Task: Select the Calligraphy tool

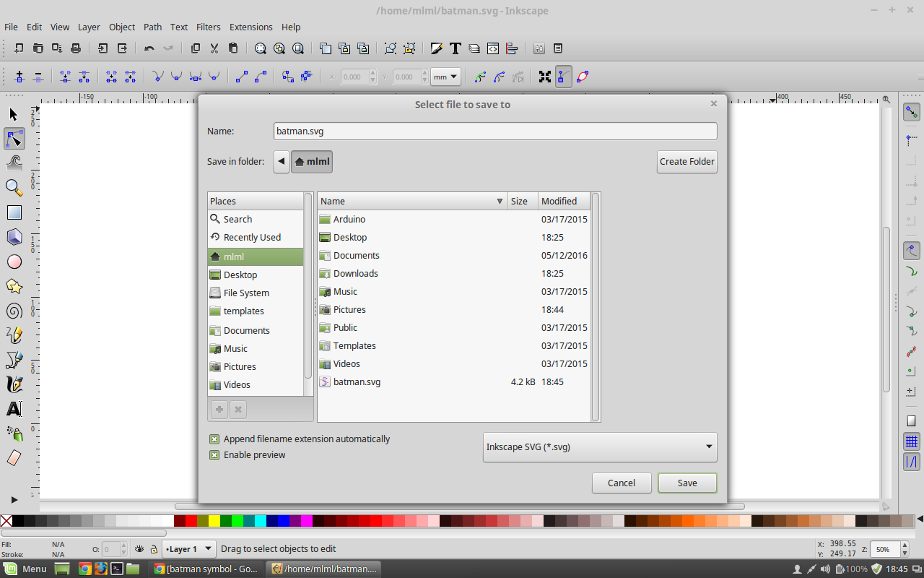Action: click(14, 384)
